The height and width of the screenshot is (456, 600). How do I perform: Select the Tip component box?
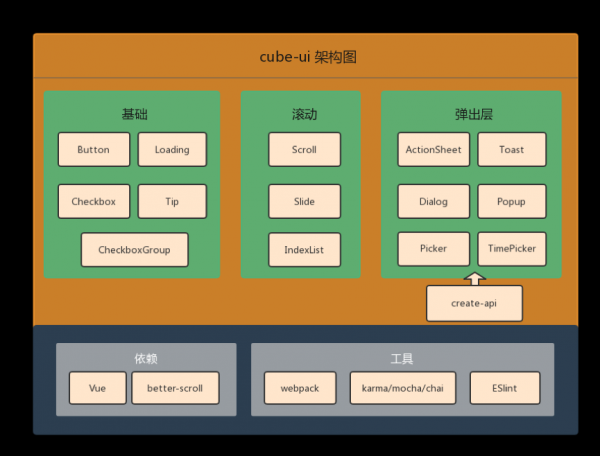172,202
